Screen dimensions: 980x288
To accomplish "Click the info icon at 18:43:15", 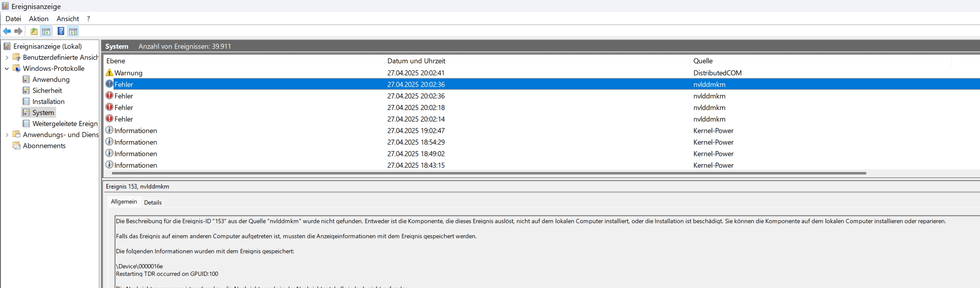I will (x=109, y=165).
